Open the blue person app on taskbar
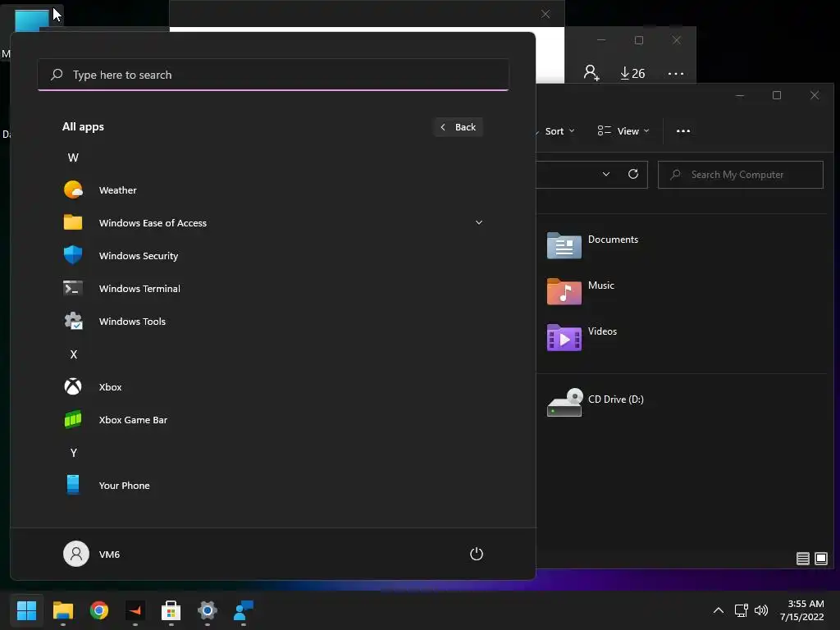Image resolution: width=840 pixels, height=630 pixels. pyautogui.click(x=243, y=610)
